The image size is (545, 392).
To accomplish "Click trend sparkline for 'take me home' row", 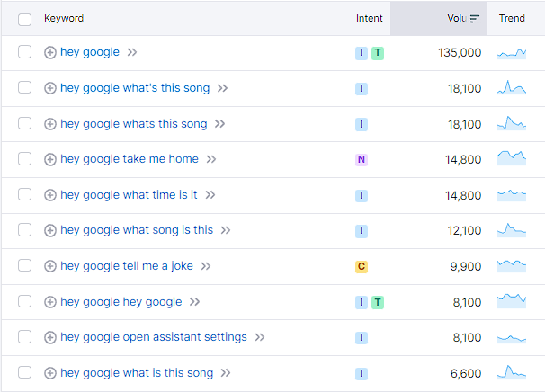I will pos(512,158).
